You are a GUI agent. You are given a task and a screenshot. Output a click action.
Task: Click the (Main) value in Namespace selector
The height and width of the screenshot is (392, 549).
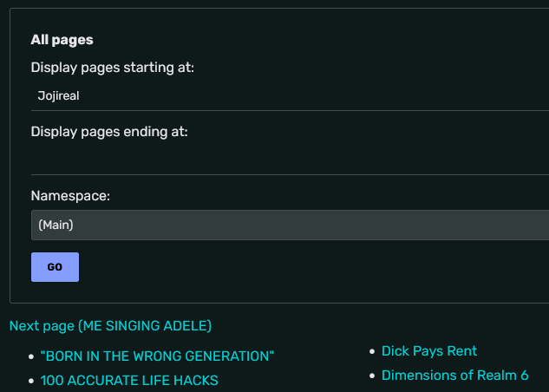tap(56, 225)
